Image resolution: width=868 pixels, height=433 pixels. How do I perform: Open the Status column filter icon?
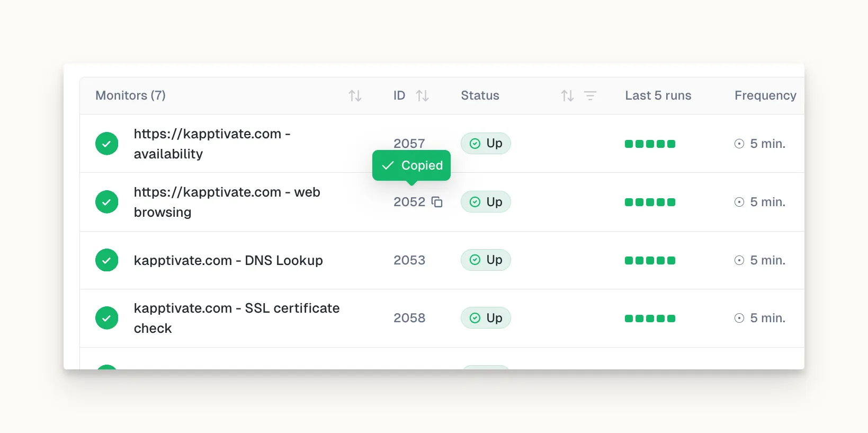pos(590,95)
